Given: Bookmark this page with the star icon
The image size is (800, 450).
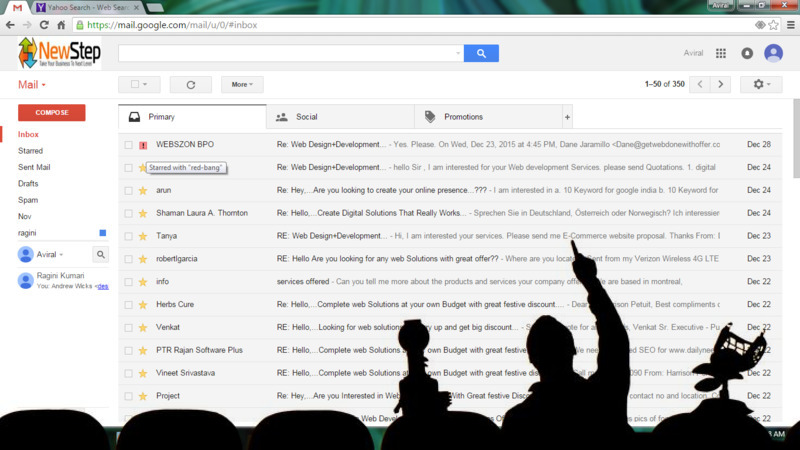Looking at the screenshot, I should tap(773, 25).
